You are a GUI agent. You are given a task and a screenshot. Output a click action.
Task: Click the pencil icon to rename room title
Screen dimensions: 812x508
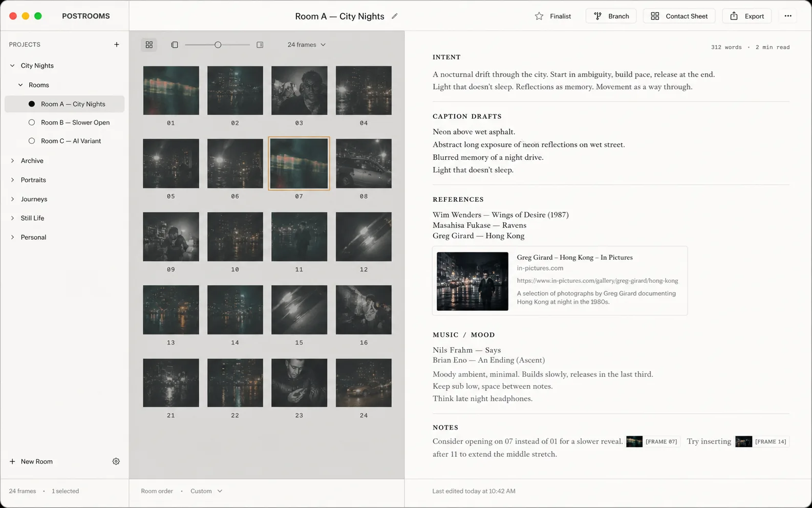tap(394, 16)
